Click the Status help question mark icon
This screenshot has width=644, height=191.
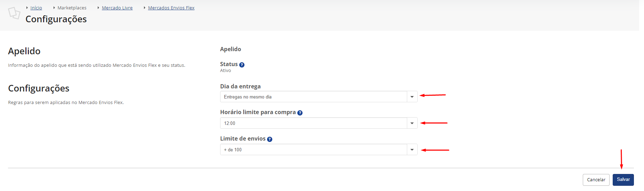tap(242, 65)
